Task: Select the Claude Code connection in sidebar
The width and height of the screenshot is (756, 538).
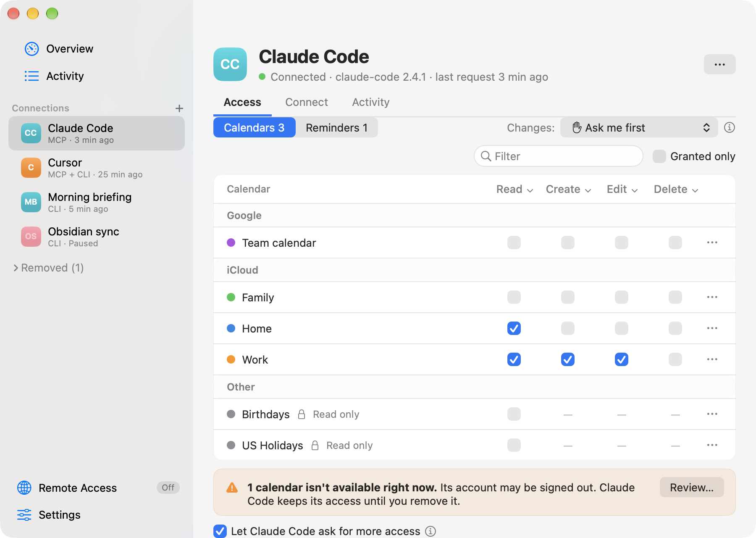Action: pos(97,133)
